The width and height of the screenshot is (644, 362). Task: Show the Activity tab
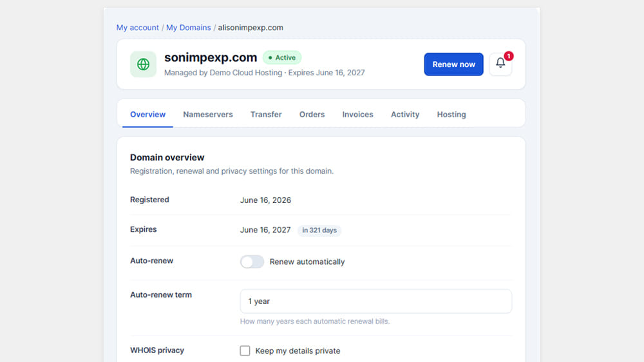coord(405,115)
